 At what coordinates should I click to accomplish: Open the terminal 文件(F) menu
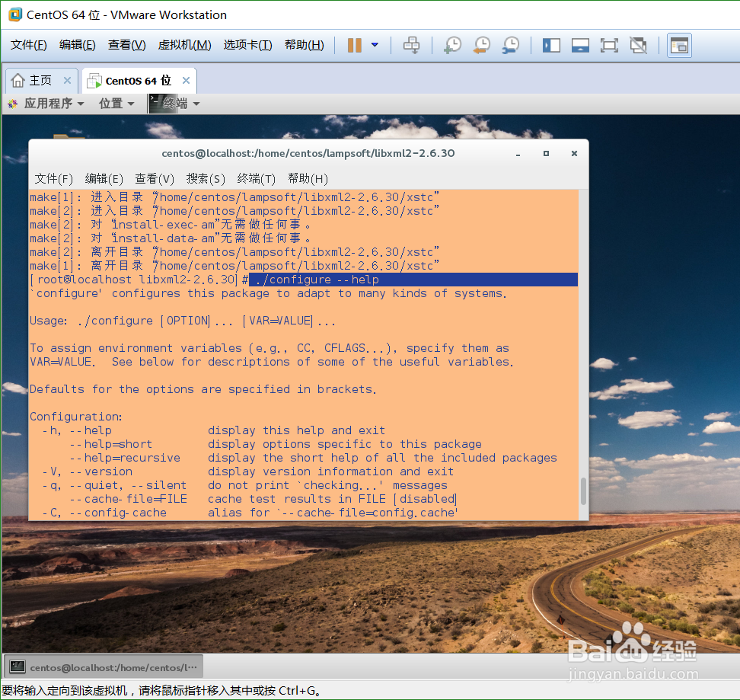pos(54,179)
